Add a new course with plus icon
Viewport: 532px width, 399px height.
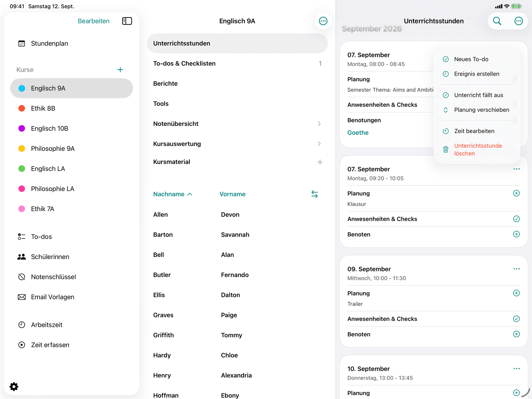[x=120, y=69]
